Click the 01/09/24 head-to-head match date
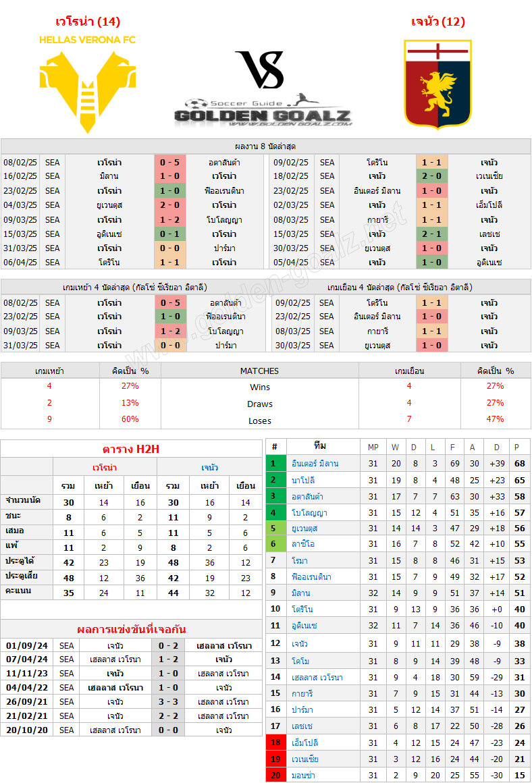This screenshot has height=783, width=532. click(x=27, y=646)
